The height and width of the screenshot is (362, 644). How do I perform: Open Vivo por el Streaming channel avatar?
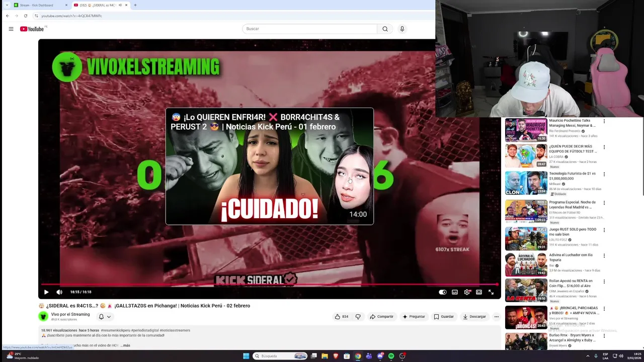pos(43,316)
